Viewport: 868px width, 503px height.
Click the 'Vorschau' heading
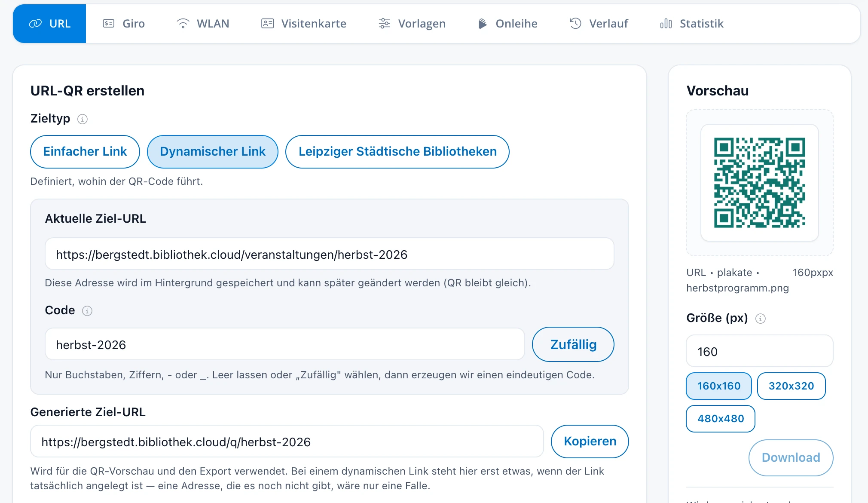tap(718, 91)
